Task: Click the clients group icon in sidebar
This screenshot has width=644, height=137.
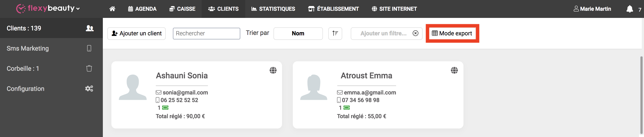Action: point(90,28)
